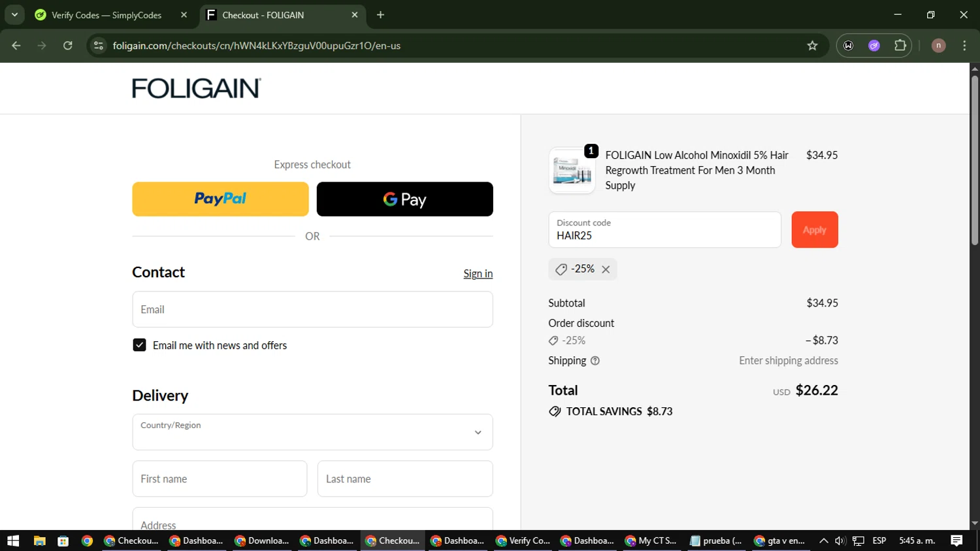Bookmark this page with star icon

click(x=812, y=46)
